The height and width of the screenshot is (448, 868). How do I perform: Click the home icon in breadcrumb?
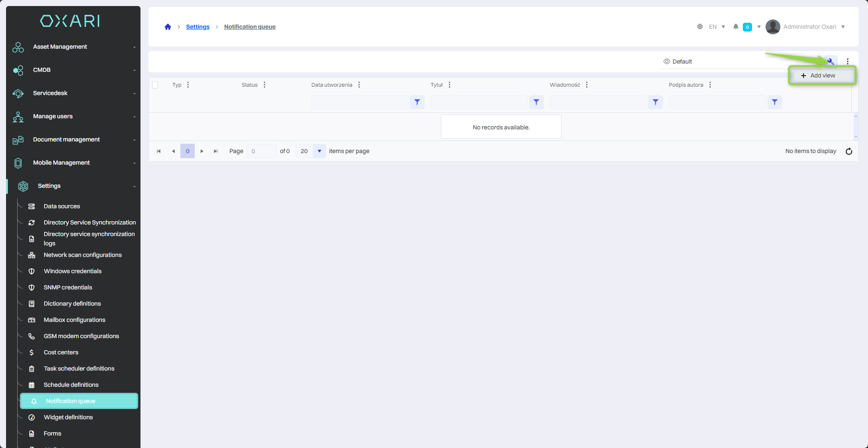pyautogui.click(x=168, y=27)
